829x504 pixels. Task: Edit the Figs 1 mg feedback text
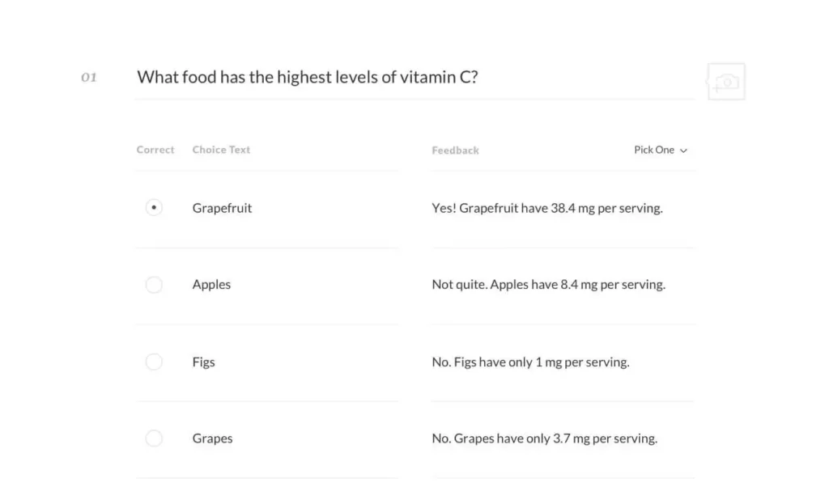point(530,362)
